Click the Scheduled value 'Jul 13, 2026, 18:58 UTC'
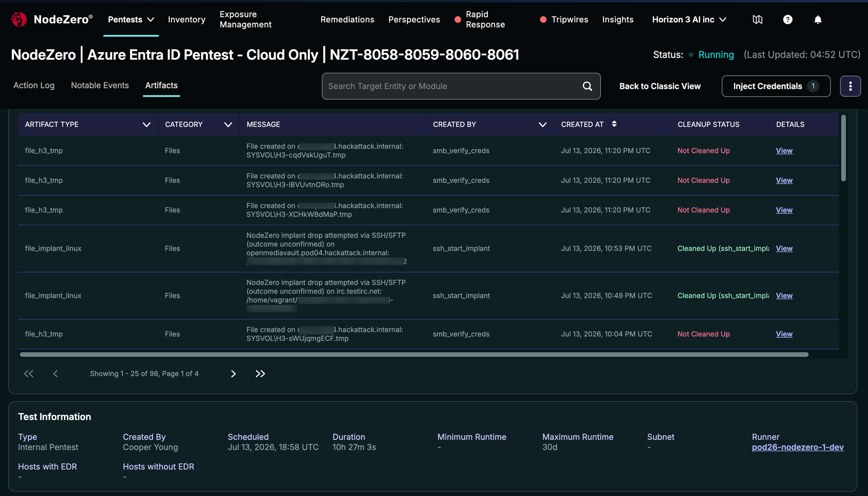The width and height of the screenshot is (868, 496). coord(273,447)
